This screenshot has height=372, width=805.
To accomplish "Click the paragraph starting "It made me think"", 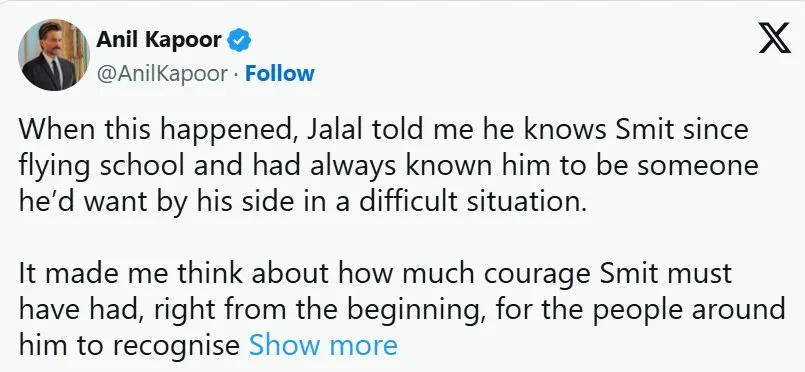I will point(402,309).
